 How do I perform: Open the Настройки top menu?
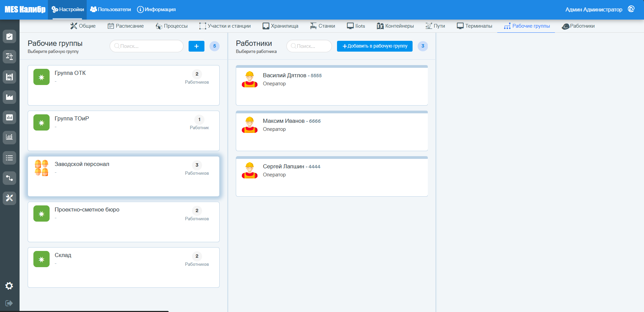click(x=67, y=9)
